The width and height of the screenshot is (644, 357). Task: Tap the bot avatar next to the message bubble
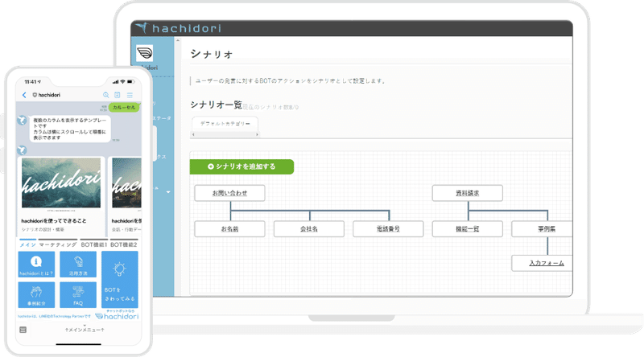click(x=22, y=121)
